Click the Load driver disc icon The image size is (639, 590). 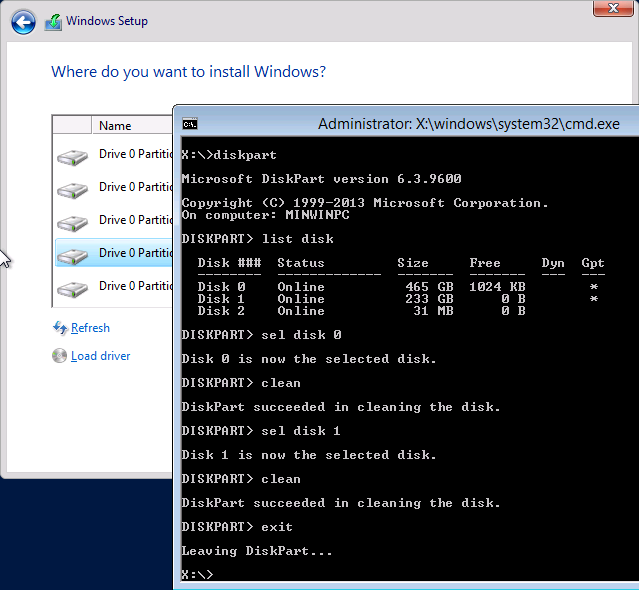pyautogui.click(x=59, y=356)
